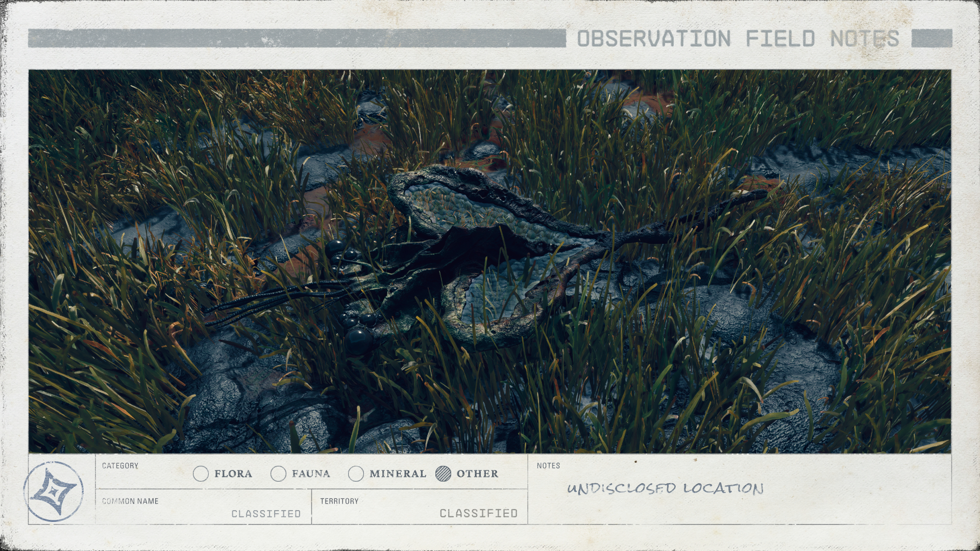Screen dimensions: 980x551
Task: Click the Common Name label
Action: [130, 502]
